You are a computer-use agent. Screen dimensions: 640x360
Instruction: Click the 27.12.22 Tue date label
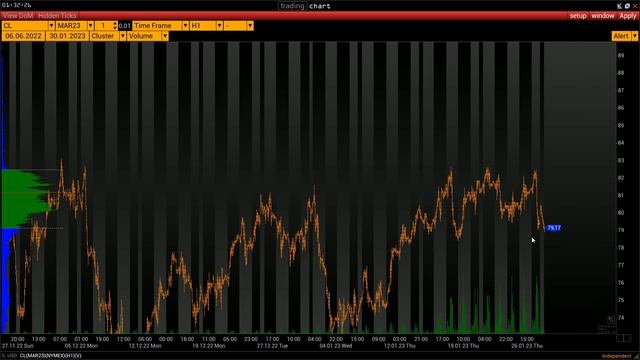pyautogui.click(x=272, y=346)
